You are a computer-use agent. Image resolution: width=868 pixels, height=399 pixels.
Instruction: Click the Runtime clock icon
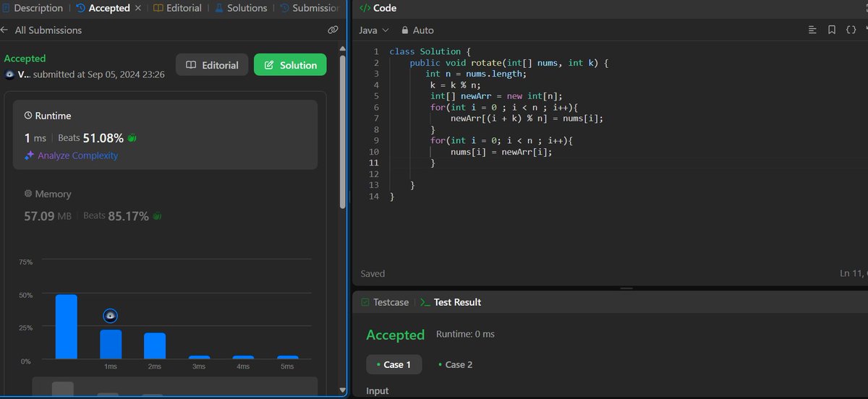coord(28,116)
